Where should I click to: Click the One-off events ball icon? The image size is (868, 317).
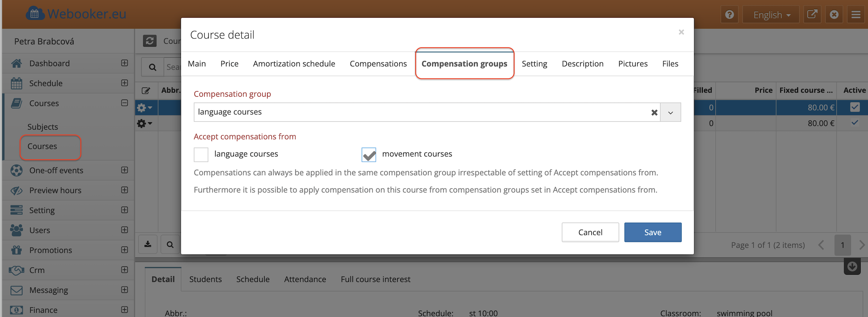[16, 170]
